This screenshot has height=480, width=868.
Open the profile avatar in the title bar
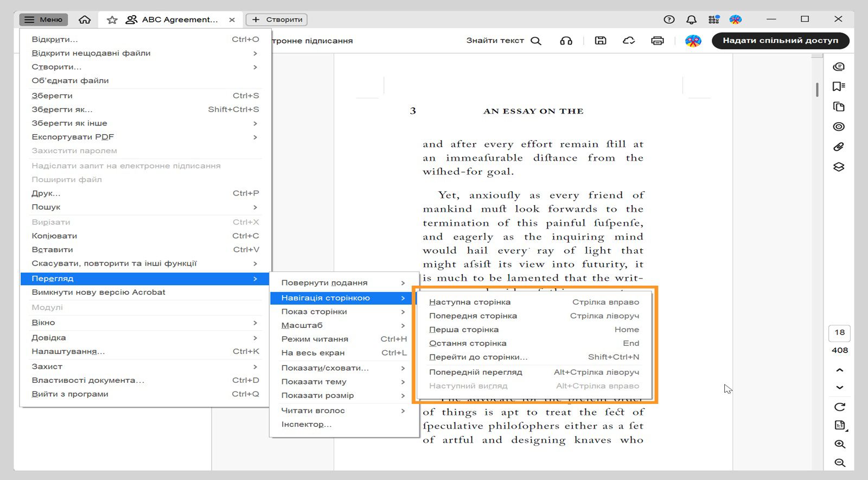tap(736, 20)
